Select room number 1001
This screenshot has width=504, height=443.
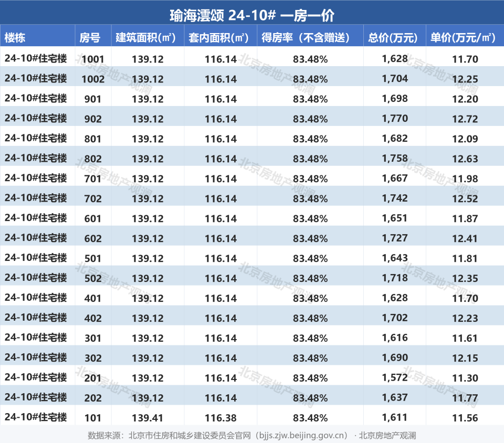(93, 59)
